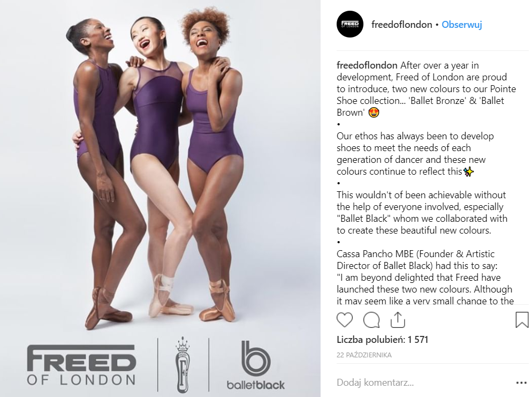Open the freedoflondon name in the caption
The image size is (532, 397).
367,65
